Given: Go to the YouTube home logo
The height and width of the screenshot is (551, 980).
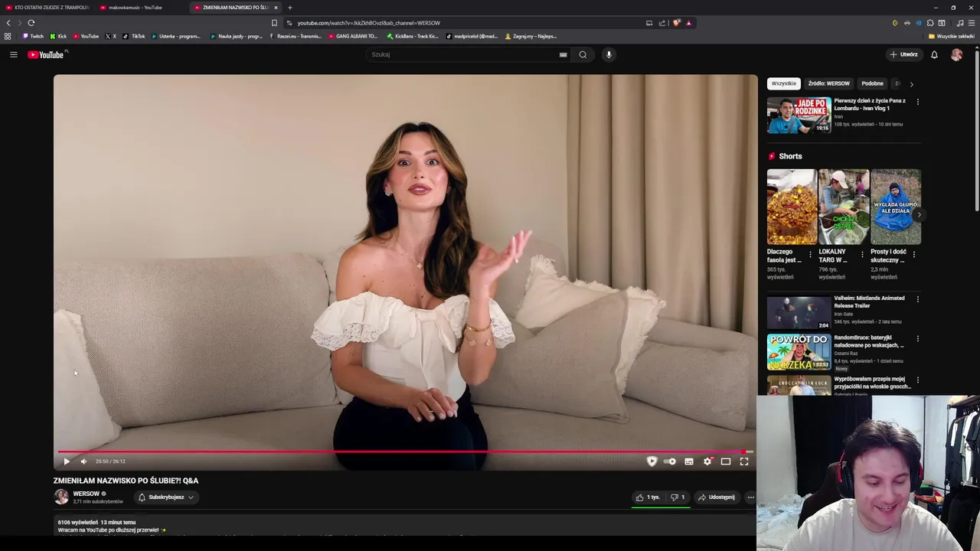Looking at the screenshot, I should coord(46,54).
